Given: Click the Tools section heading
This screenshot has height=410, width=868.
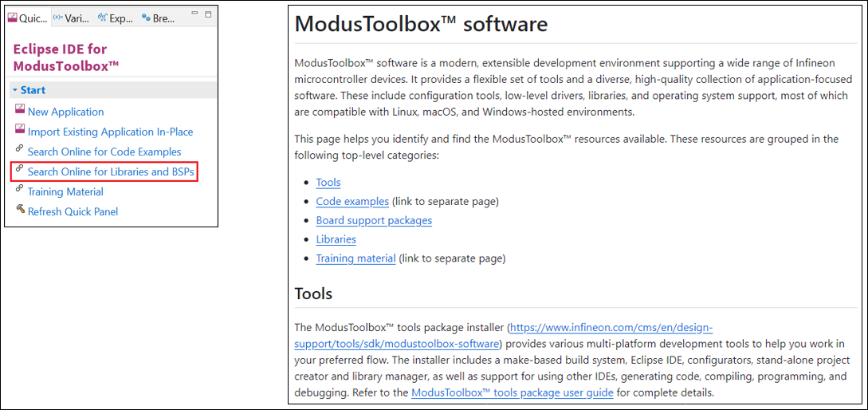Looking at the screenshot, I should 313,293.
